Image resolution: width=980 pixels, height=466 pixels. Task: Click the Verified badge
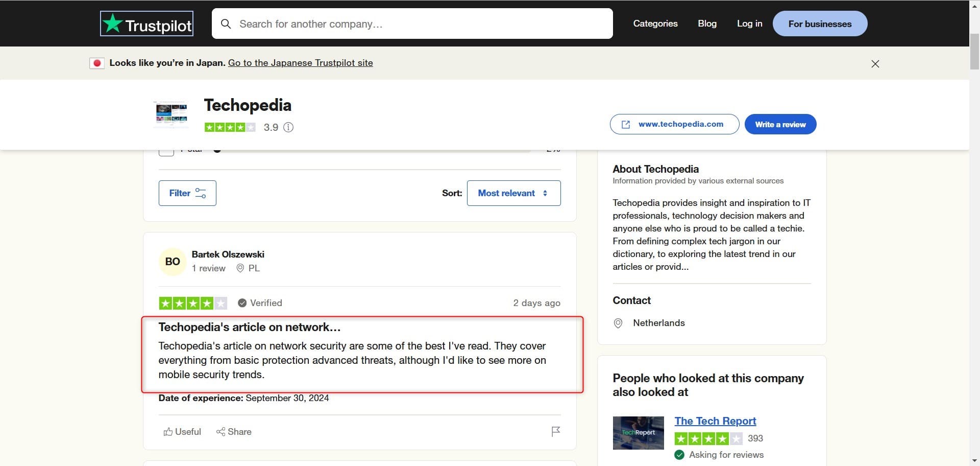click(260, 303)
